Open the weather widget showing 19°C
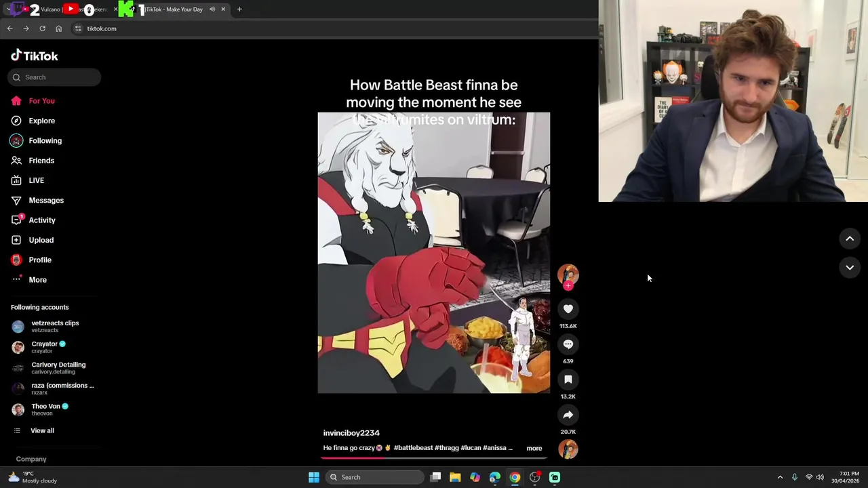This screenshot has height=488, width=868. coord(32,477)
